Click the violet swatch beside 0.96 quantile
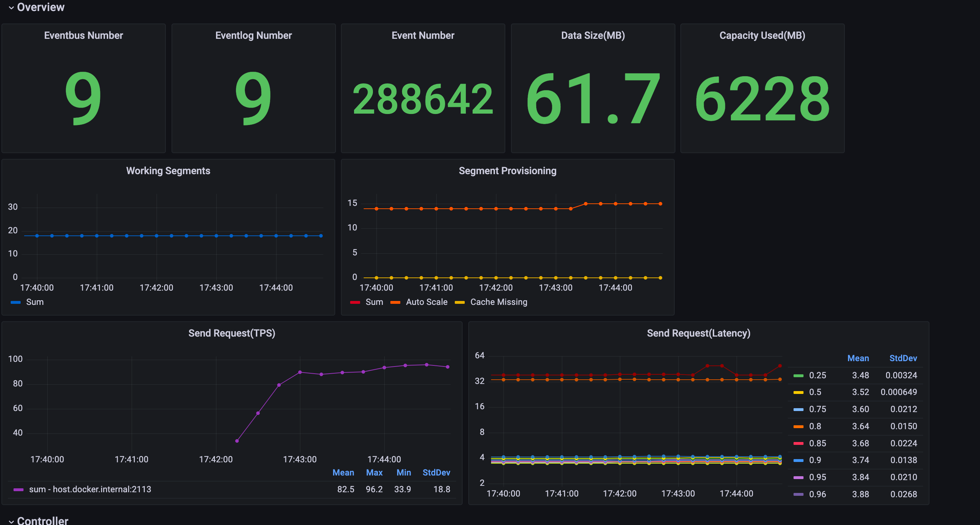Screen dimensions: 980x525 point(798,494)
